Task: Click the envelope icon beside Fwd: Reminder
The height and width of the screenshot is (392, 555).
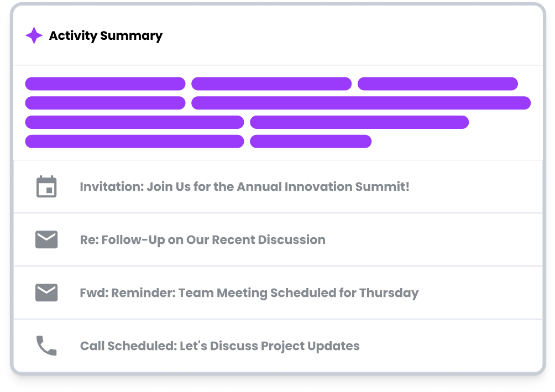Action: 46,292
